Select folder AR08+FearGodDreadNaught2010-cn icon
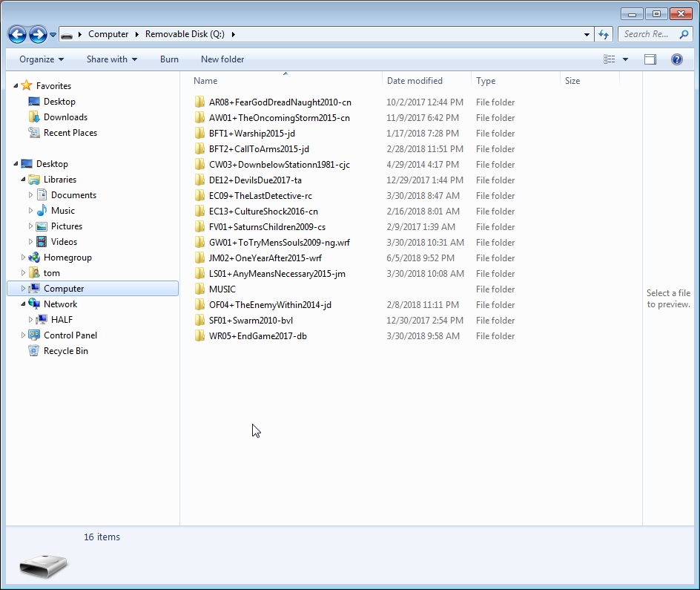The image size is (700, 590). [x=199, y=102]
